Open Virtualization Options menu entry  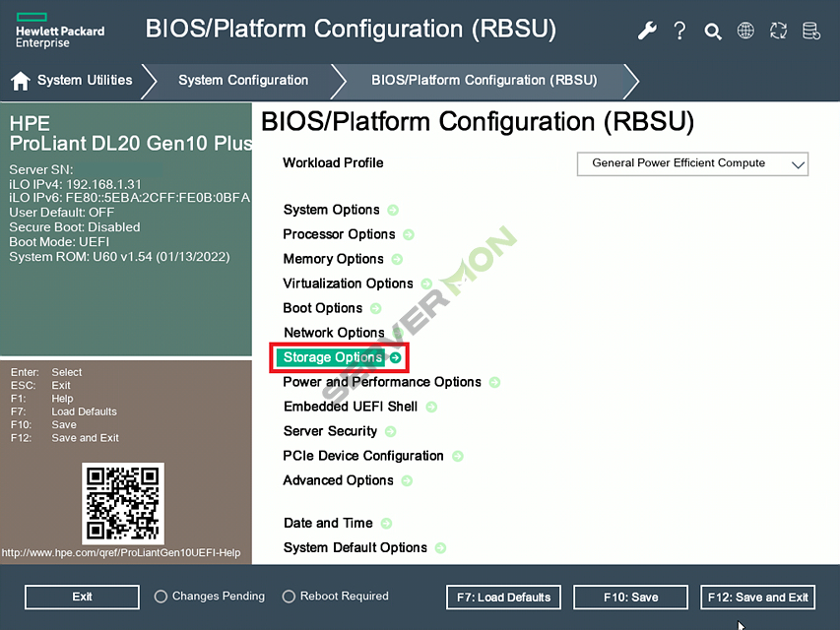pos(349,283)
